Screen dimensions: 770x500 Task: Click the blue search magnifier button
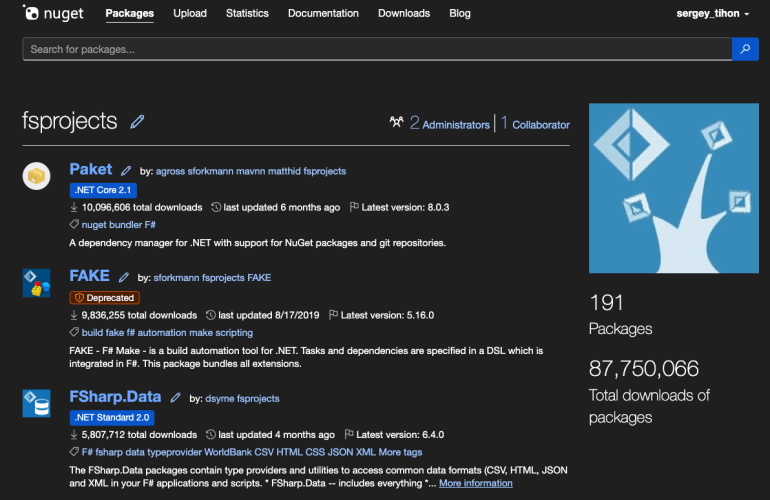[745, 49]
